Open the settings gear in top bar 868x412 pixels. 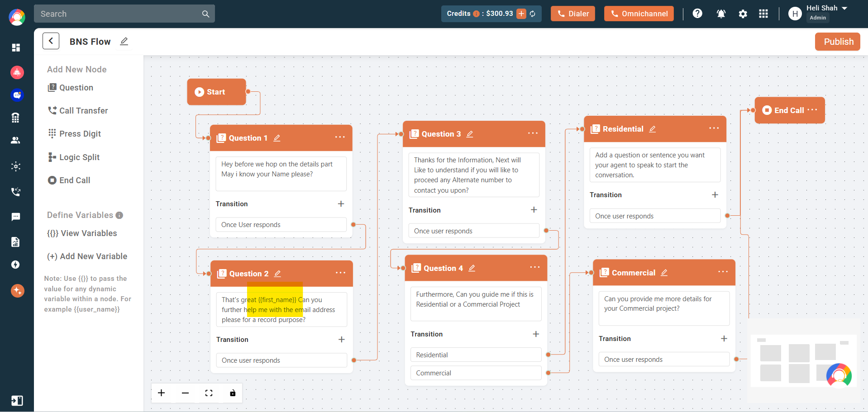(x=743, y=14)
